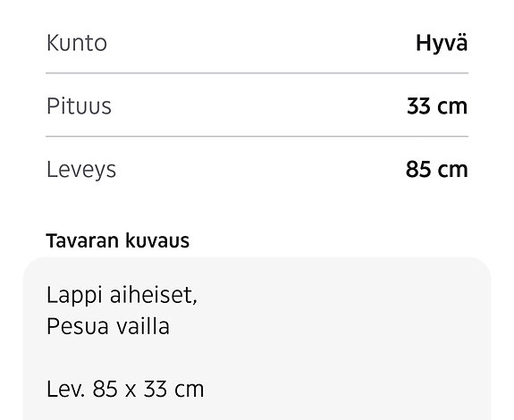
Task: Click the Tavaran kuvaus heading
Action: click(x=118, y=240)
